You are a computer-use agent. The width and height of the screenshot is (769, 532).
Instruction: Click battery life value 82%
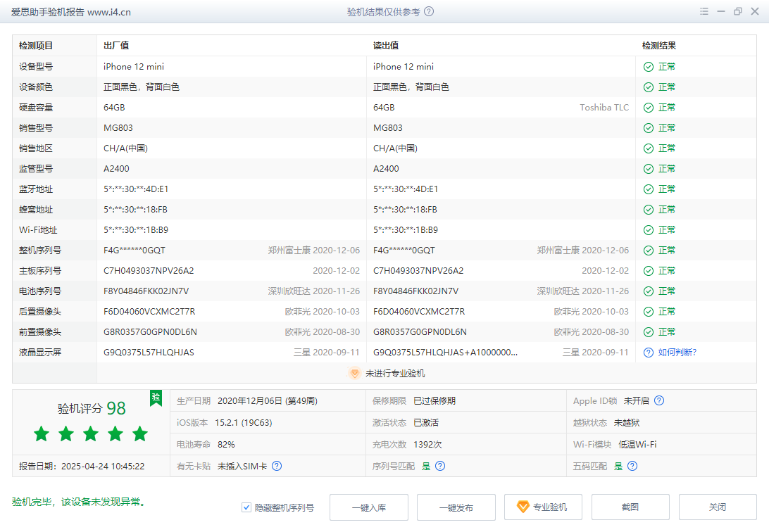226,444
